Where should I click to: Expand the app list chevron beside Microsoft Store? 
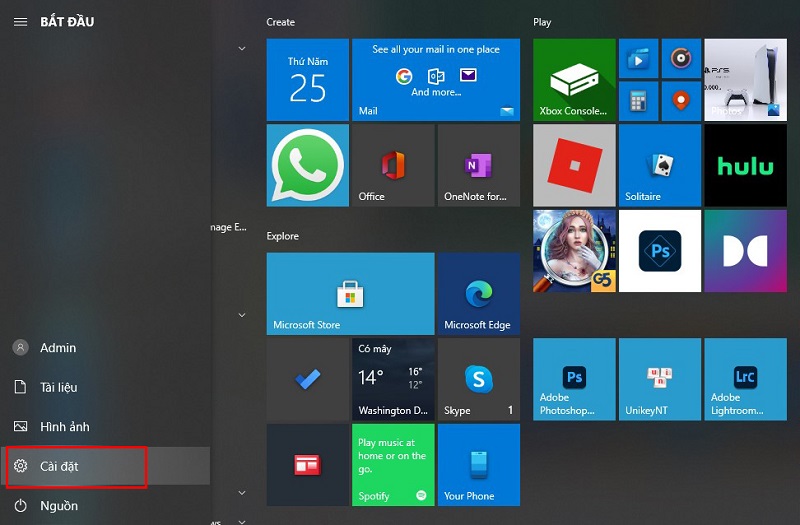click(x=242, y=315)
